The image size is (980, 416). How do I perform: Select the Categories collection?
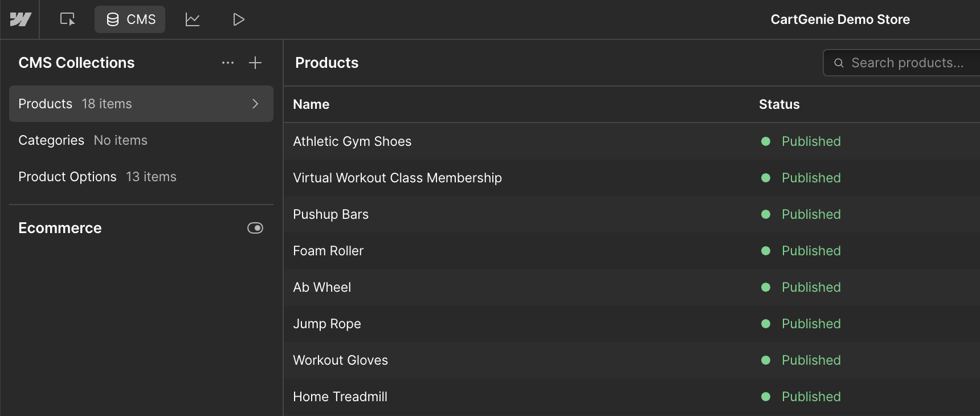[141, 140]
